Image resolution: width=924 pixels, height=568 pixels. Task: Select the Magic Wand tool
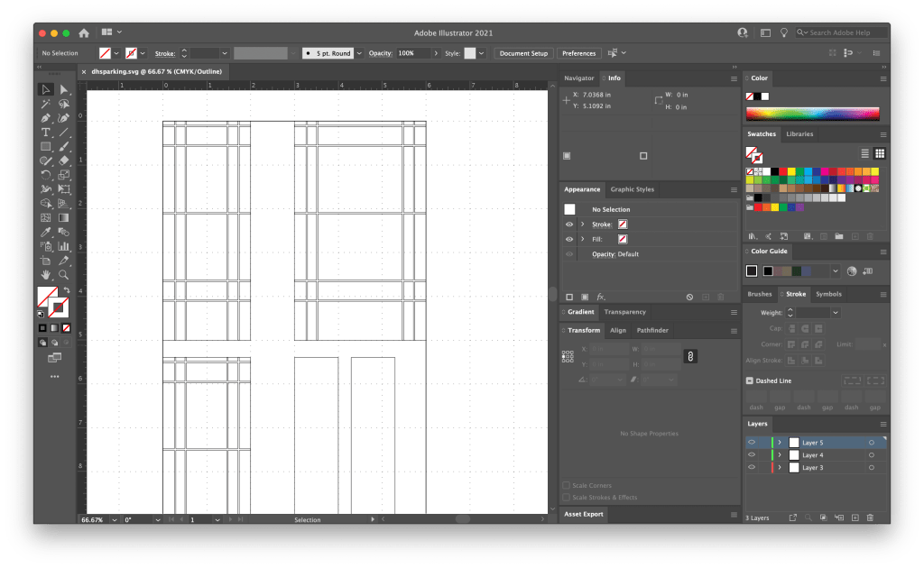(45, 104)
